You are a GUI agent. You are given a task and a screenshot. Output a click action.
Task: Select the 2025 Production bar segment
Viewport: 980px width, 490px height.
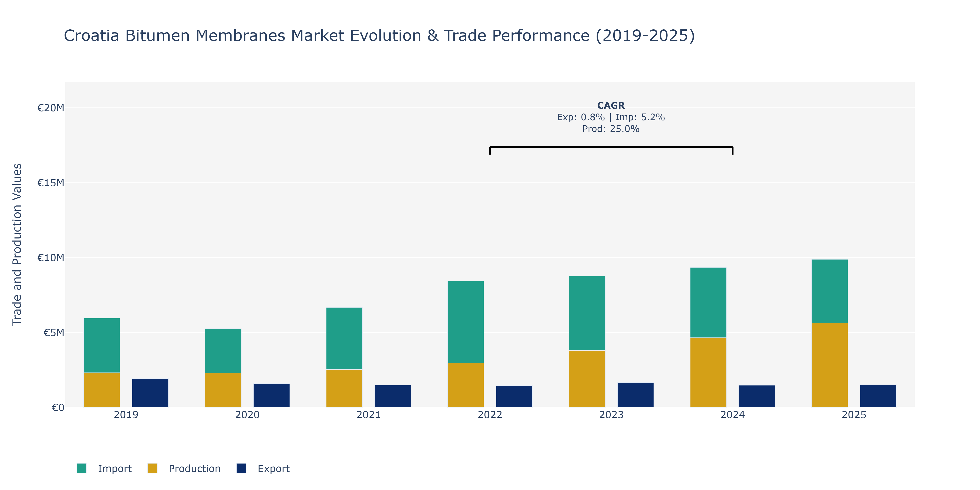click(830, 365)
